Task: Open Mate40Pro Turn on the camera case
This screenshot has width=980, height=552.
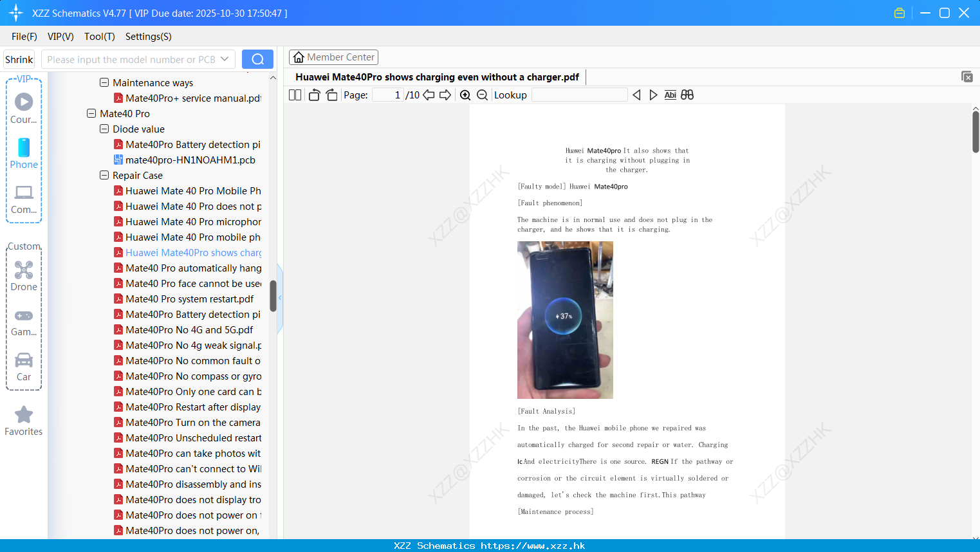Action: 188,422
